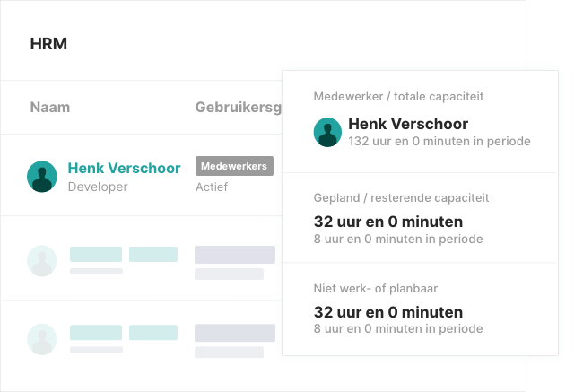Click the Gebruikersgroep column header
Screen dimensions: 583x392
239,108
